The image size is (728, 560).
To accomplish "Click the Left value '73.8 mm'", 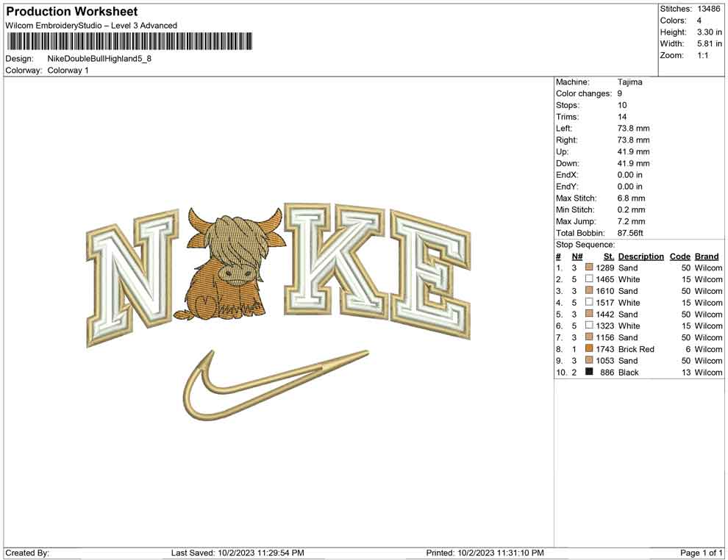I will (633, 128).
